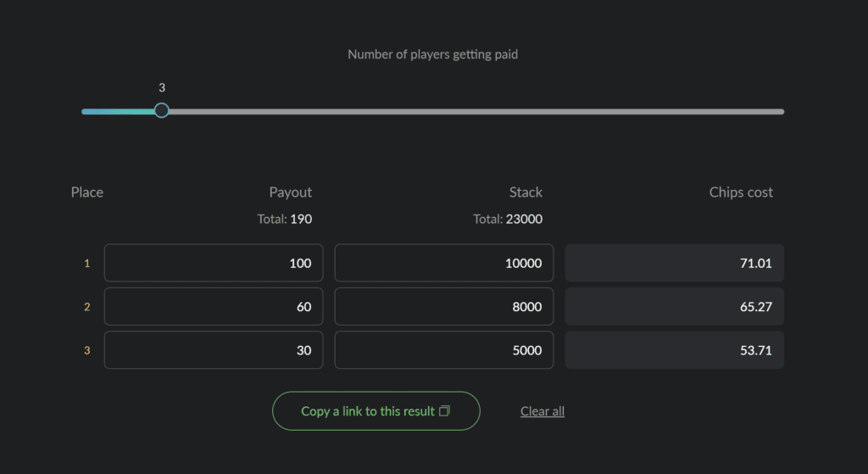
Task: Click the chips cost result 53.71
Action: [x=674, y=350]
